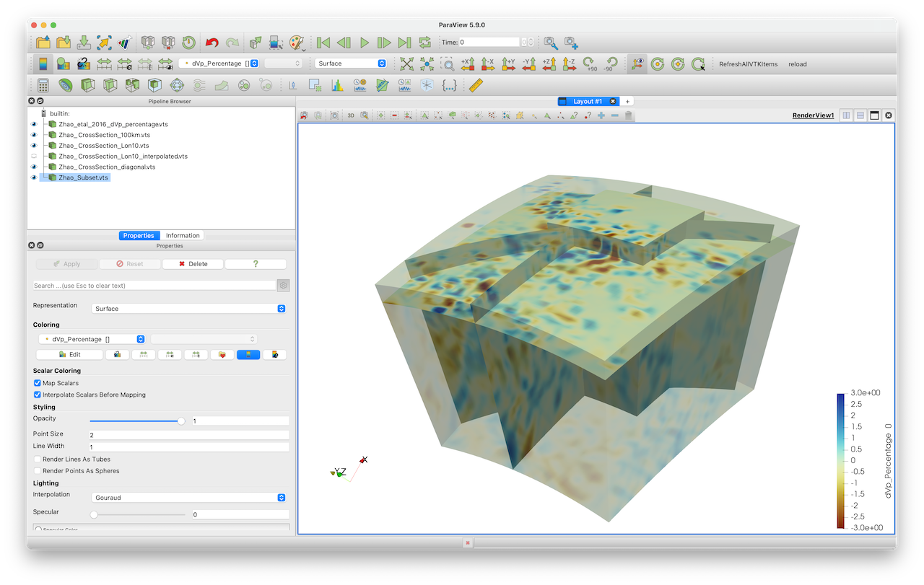Click the Calculator filter icon
The height and width of the screenshot is (585, 924).
click(43, 85)
